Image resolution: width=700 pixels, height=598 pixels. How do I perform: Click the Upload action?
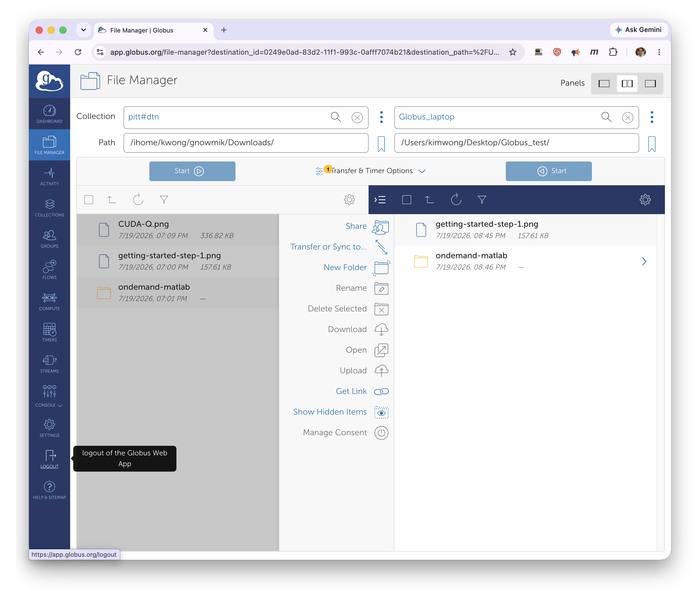tap(364, 371)
